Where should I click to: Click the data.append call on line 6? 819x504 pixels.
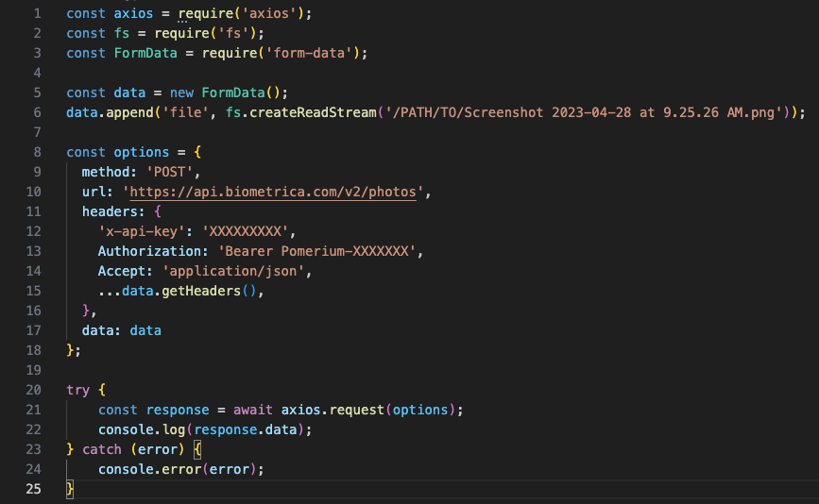coord(110,112)
